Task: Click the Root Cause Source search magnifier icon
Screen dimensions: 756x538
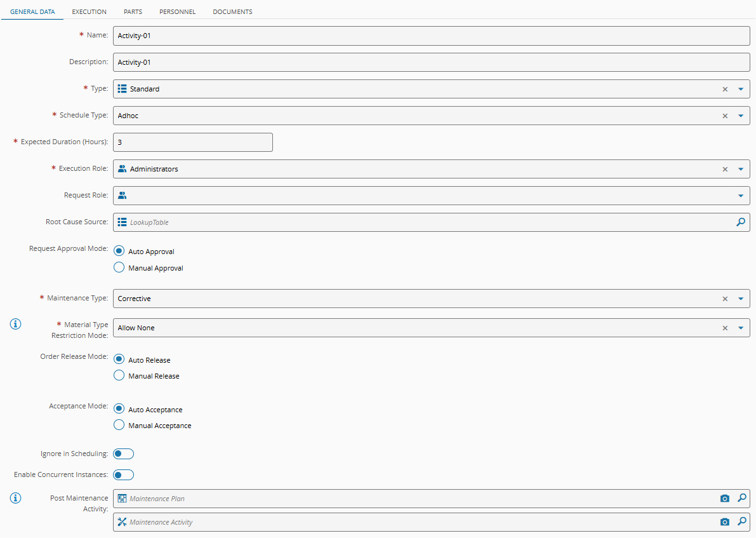Action: click(740, 222)
